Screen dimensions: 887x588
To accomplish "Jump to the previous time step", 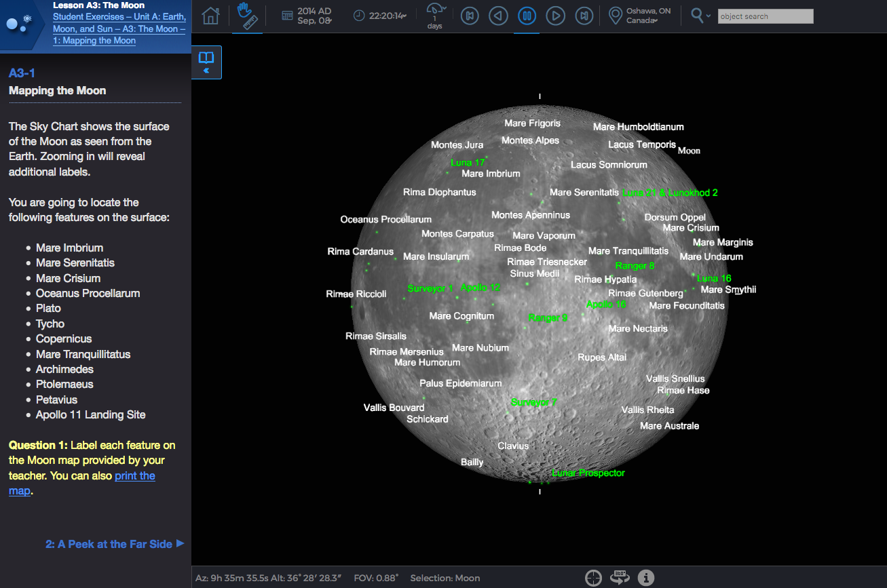I will tap(470, 16).
